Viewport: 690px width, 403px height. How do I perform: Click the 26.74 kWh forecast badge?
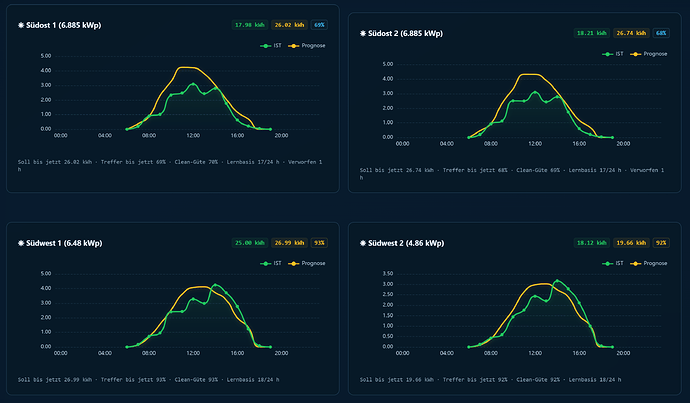[631, 33]
